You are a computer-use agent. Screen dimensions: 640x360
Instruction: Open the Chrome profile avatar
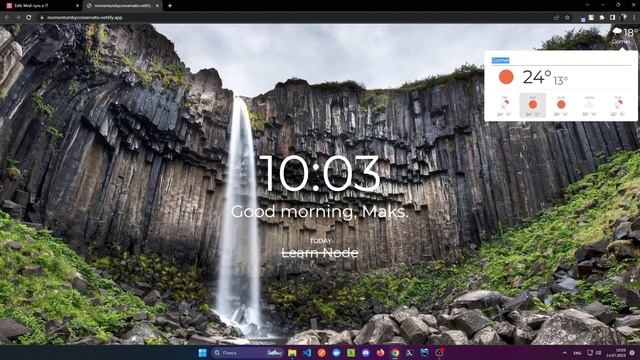[623, 18]
